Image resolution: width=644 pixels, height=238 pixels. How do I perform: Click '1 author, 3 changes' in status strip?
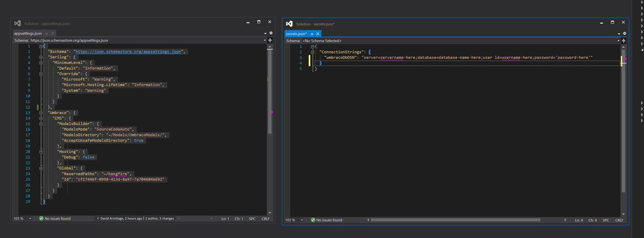click(160, 219)
